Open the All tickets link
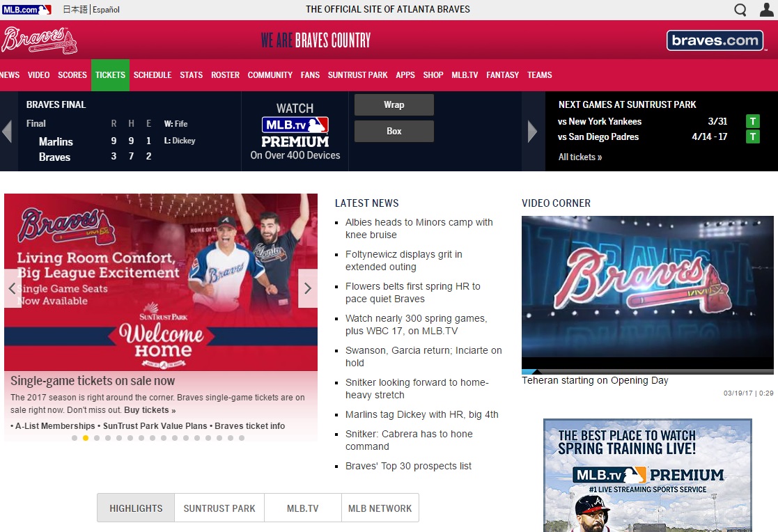 point(580,157)
